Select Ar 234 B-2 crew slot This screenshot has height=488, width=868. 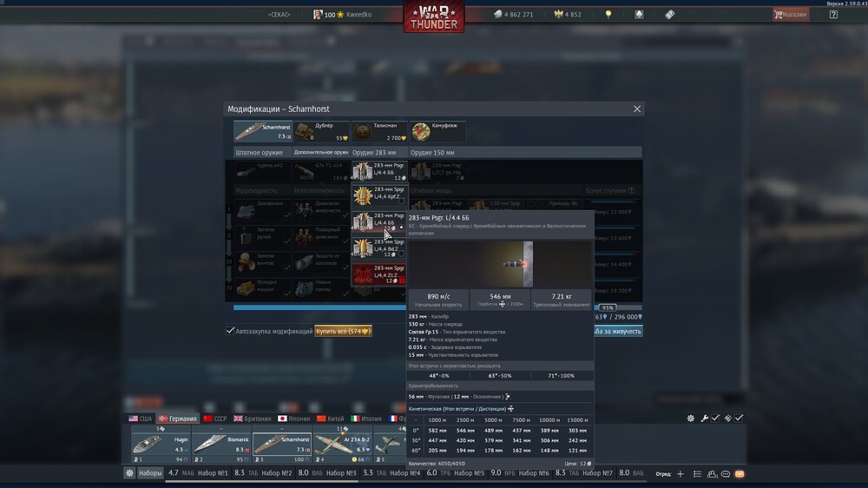pos(343,445)
